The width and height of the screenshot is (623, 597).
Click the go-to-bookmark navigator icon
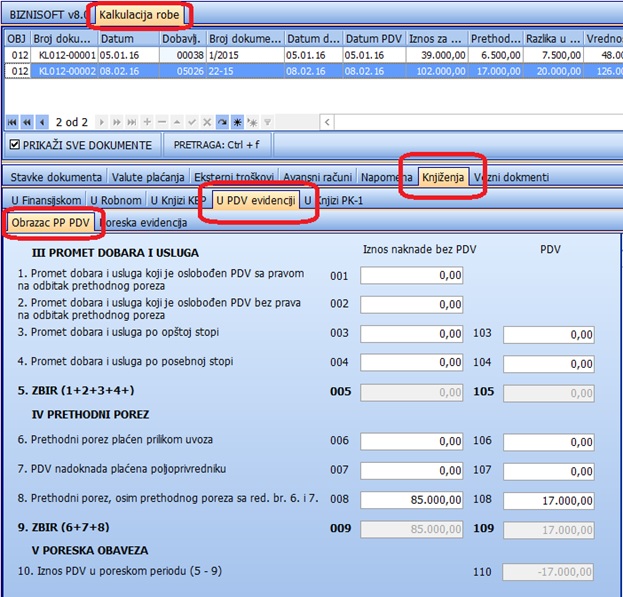(x=251, y=122)
